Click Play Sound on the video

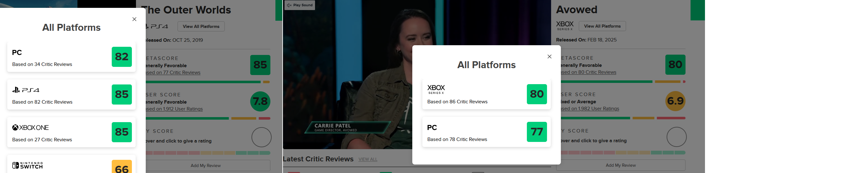[300, 5]
